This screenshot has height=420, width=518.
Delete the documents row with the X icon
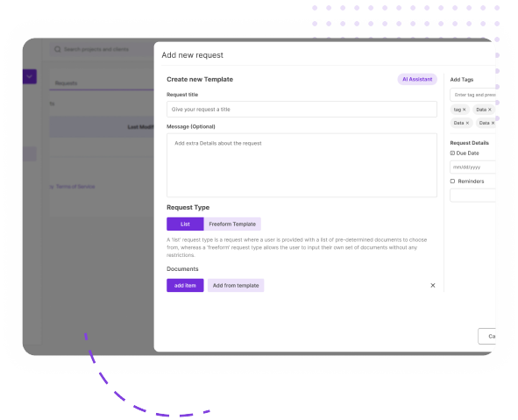tap(433, 285)
